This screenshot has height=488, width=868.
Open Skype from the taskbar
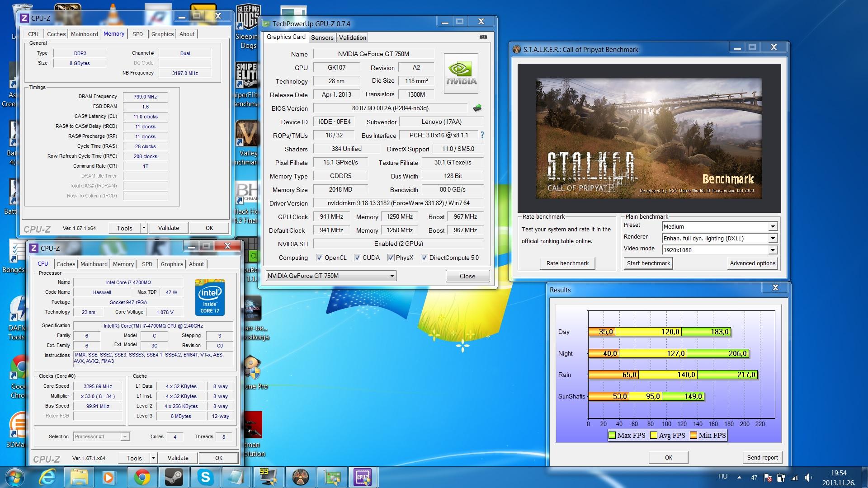pyautogui.click(x=205, y=477)
